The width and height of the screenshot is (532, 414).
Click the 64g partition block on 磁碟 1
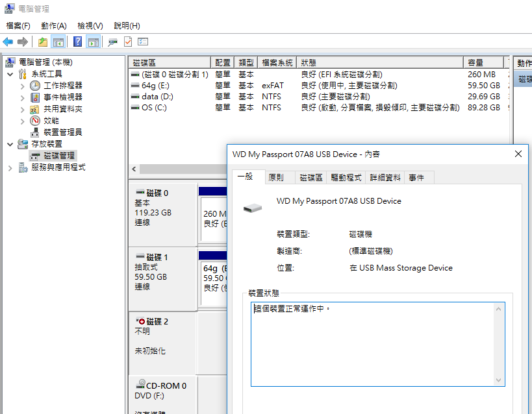click(x=214, y=283)
